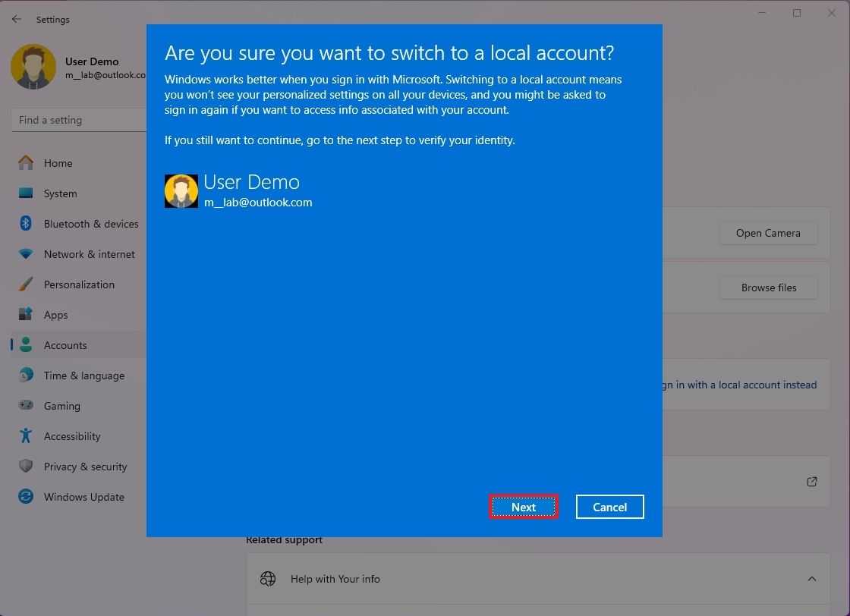Select the System settings icon

click(x=25, y=193)
